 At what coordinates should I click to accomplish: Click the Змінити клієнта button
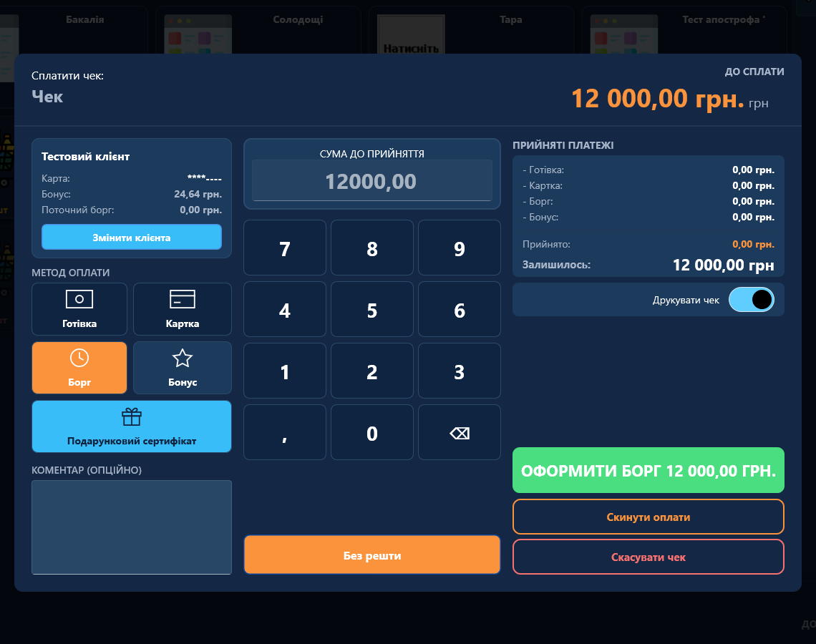point(132,238)
